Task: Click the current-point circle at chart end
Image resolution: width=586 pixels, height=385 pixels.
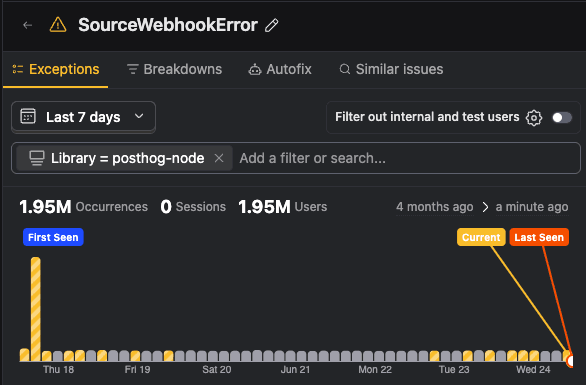Action: [570, 361]
